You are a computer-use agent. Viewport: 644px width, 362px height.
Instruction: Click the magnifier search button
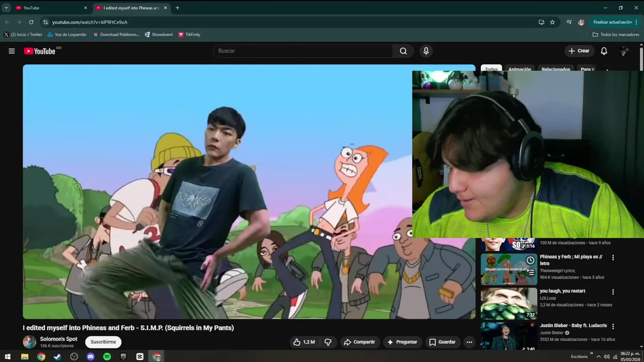coord(404,51)
